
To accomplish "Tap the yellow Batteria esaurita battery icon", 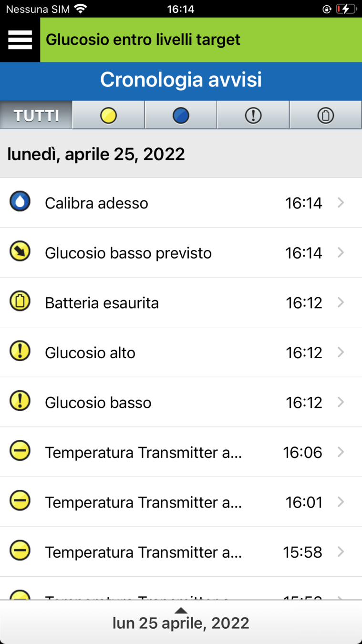I will [20, 301].
